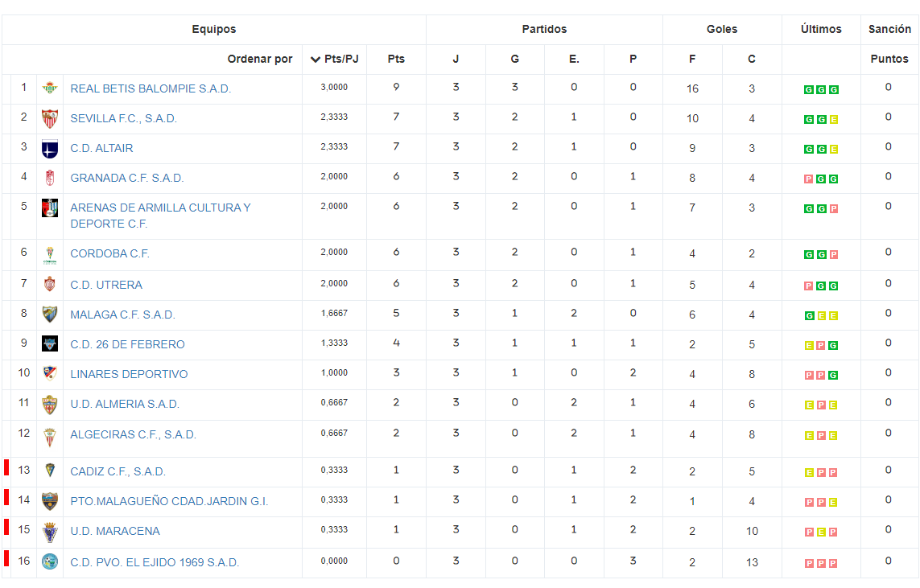Click the Cordoba C.F. club crest

[50, 255]
